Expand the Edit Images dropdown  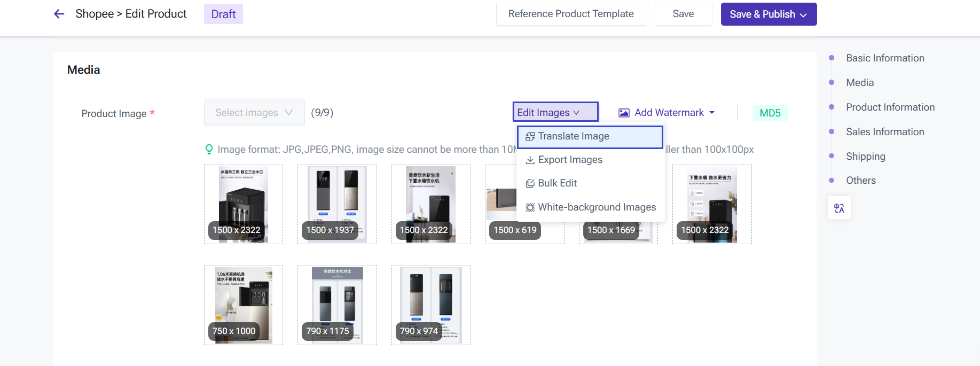(x=554, y=112)
